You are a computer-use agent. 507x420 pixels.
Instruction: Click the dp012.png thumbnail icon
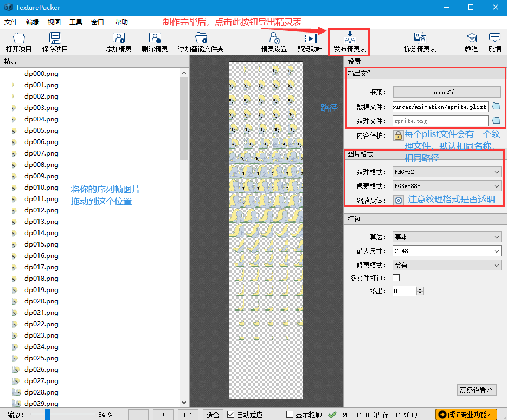[14, 210]
